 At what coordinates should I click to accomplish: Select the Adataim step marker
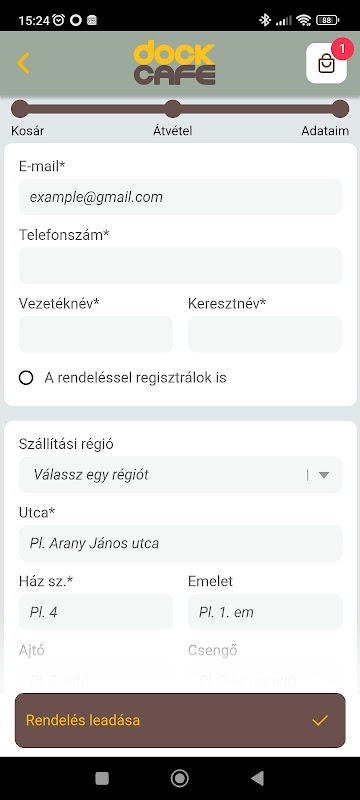tap(340, 109)
